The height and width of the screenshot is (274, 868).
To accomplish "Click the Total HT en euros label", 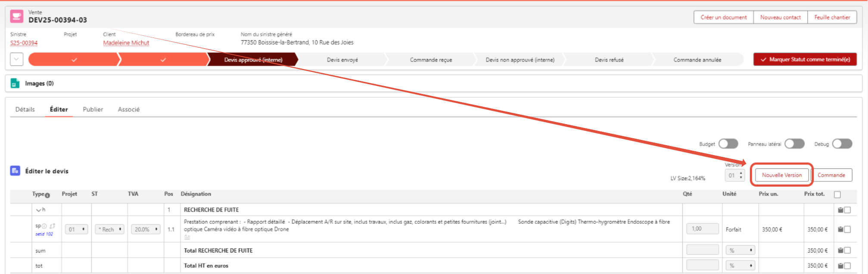I will pyautogui.click(x=206, y=266).
